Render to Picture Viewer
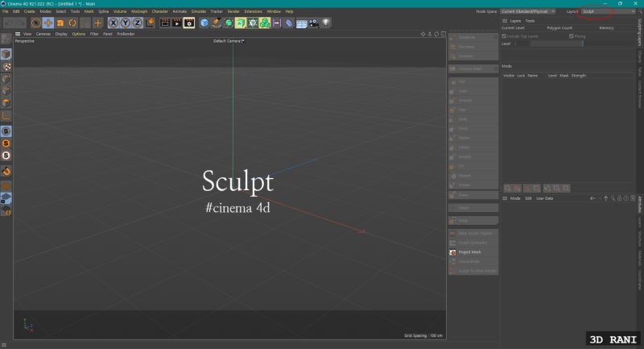The width and height of the screenshot is (644, 349). [x=176, y=23]
